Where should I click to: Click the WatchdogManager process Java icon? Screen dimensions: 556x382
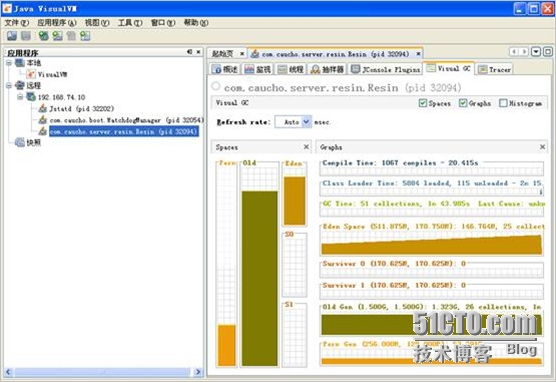tap(43, 120)
